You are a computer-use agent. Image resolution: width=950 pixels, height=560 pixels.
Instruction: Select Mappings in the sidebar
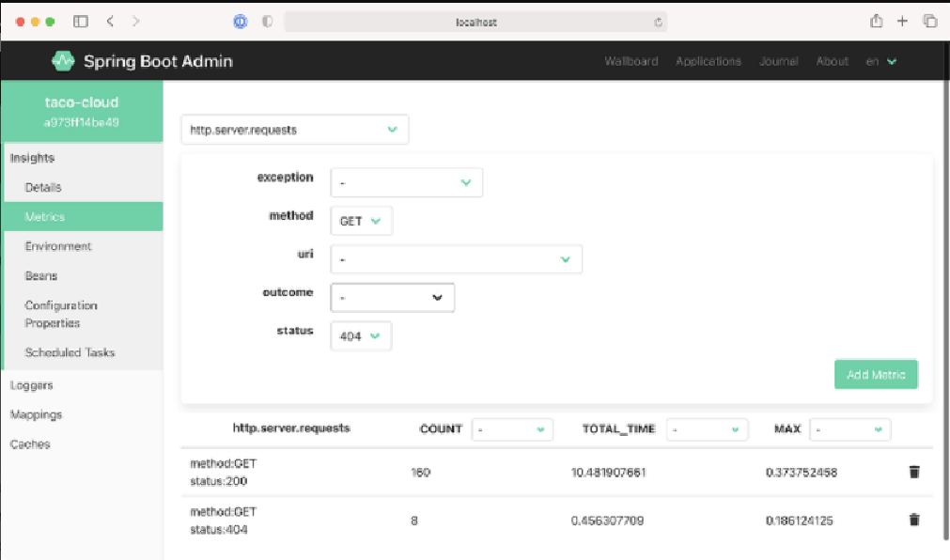pyautogui.click(x=83, y=414)
